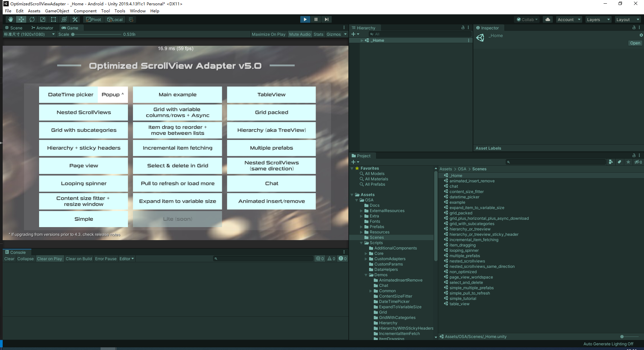
Task: Open the Window menu
Action: 138,11
